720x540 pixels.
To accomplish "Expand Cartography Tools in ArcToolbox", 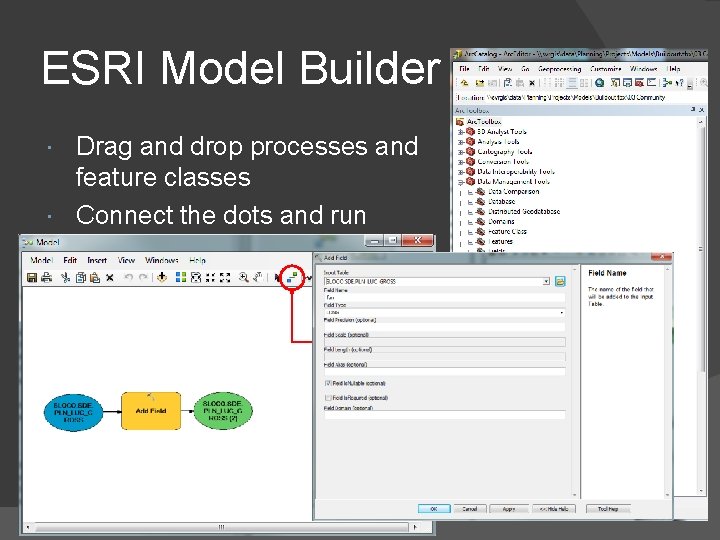I will (x=461, y=152).
